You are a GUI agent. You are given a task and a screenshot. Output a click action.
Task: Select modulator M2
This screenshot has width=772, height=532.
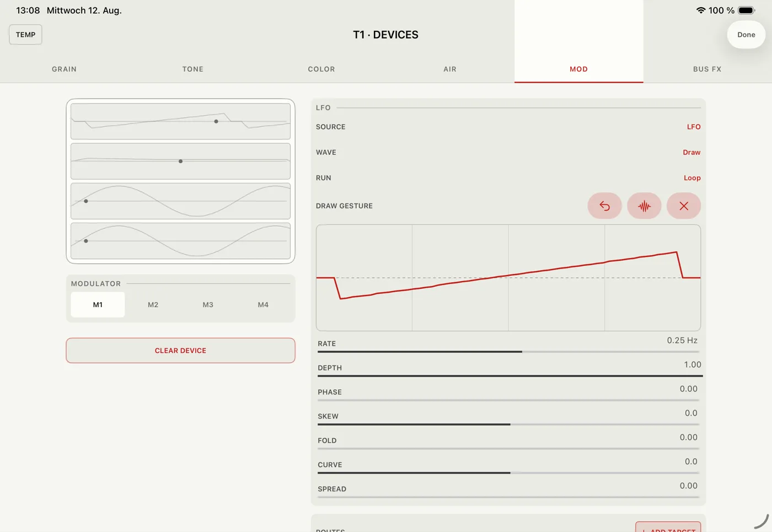point(153,304)
